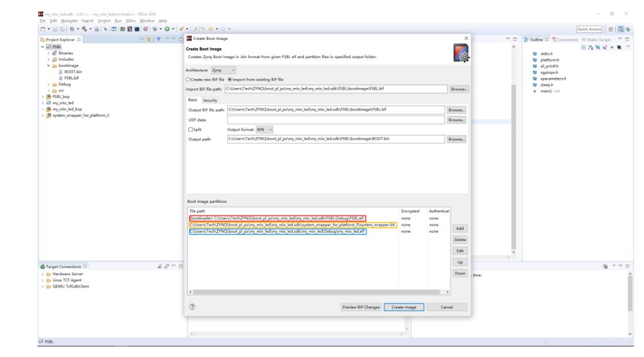The width and height of the screenshot is (644, 357).
Task: Select Import from existing BIF file radio
Action: 230,80
